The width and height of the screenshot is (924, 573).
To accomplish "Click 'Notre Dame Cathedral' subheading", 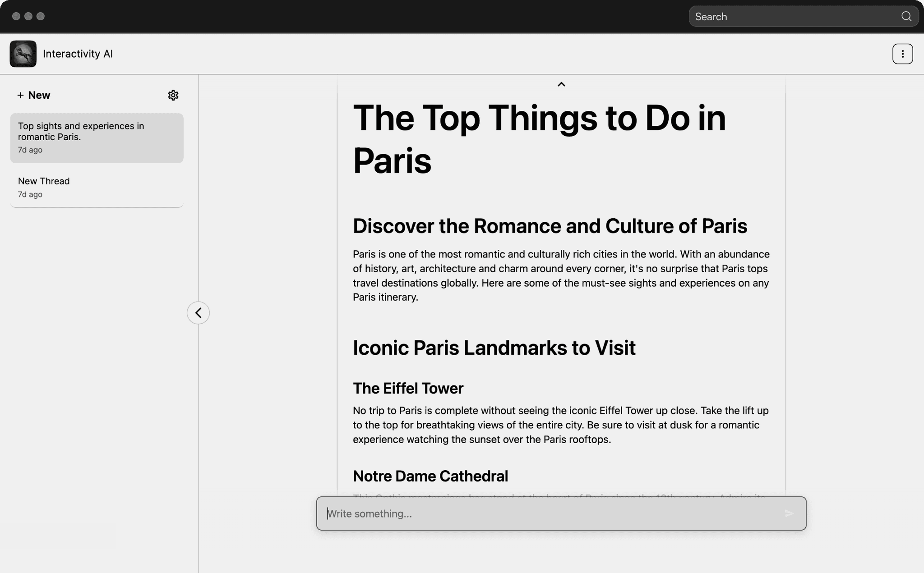I will [430, 476].
